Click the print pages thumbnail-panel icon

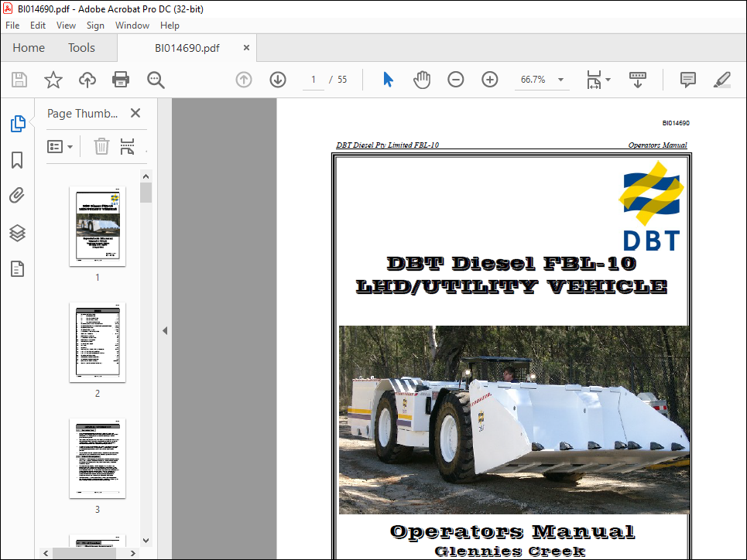coord(127,146)
